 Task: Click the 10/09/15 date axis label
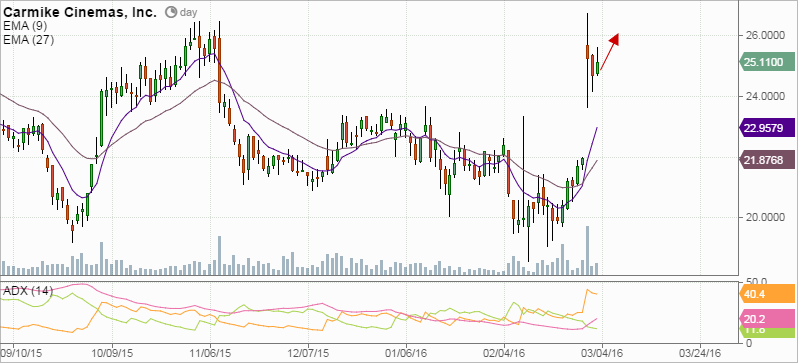(x=112, y=352)
